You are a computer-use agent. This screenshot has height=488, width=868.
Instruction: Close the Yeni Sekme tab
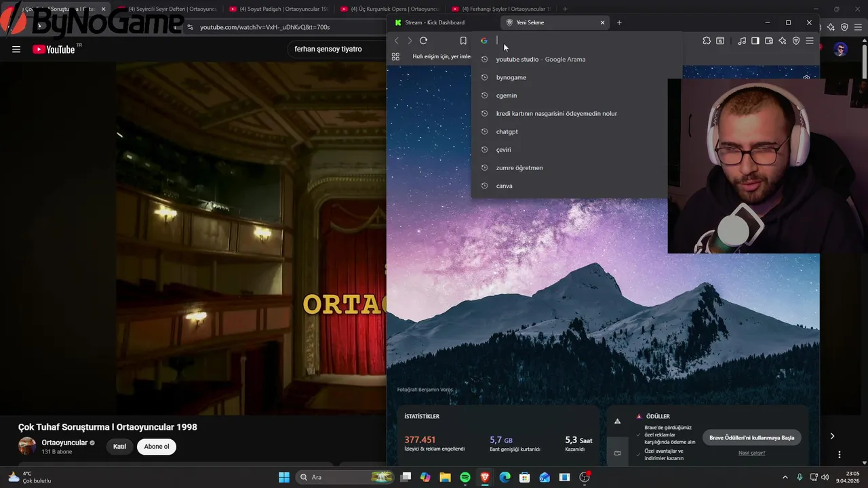point(602,22)
